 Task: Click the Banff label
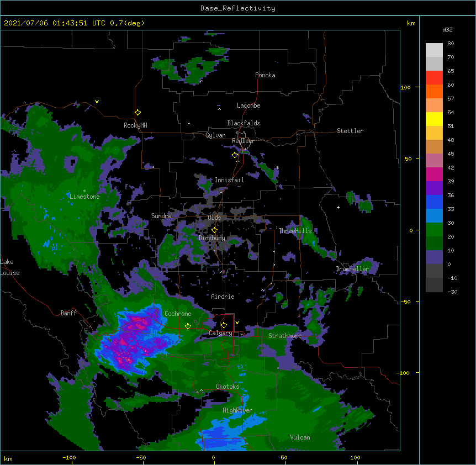[68, 313]
